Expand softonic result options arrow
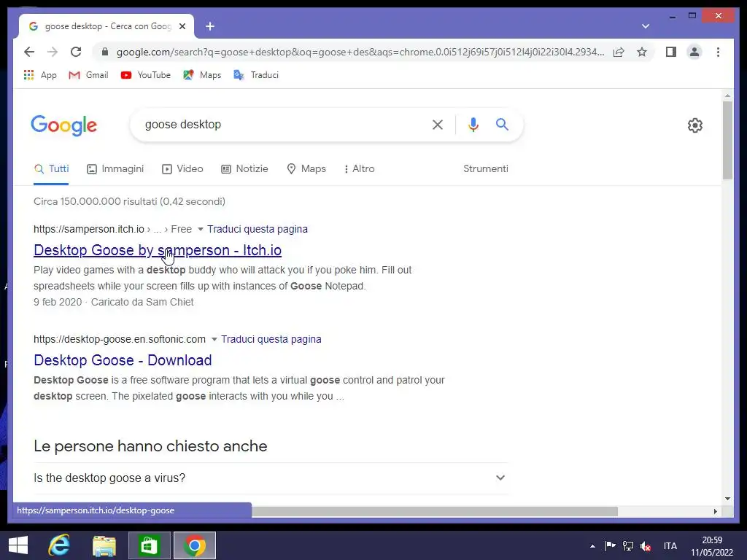The height and width of the screenshot is (560, 747). point(214,340)
